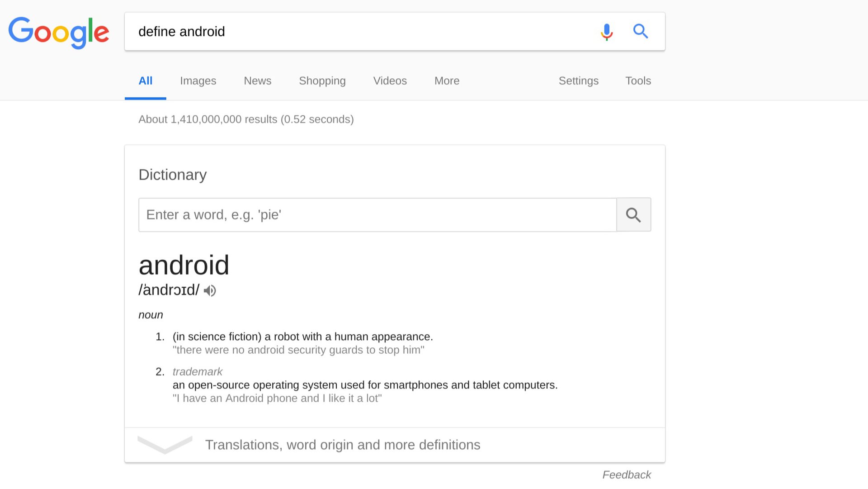Switch to the News tab
The width and height of the screenshot is (868, 489).
tap(257, 81)
